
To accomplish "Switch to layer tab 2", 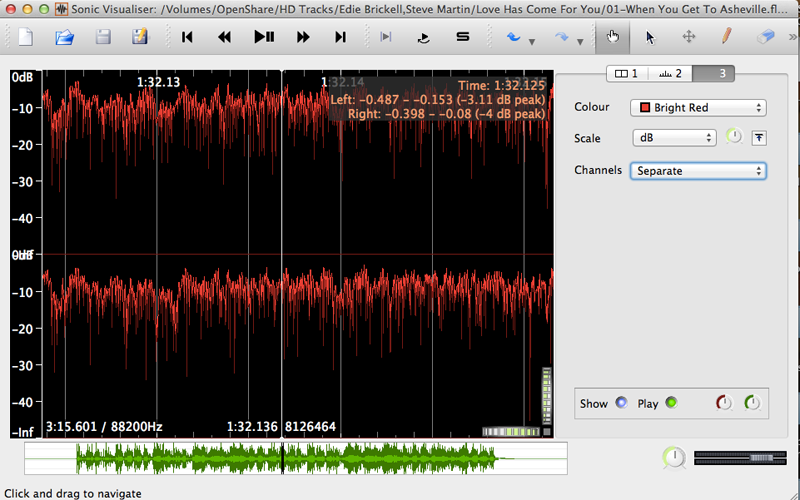I will [670, 74].
